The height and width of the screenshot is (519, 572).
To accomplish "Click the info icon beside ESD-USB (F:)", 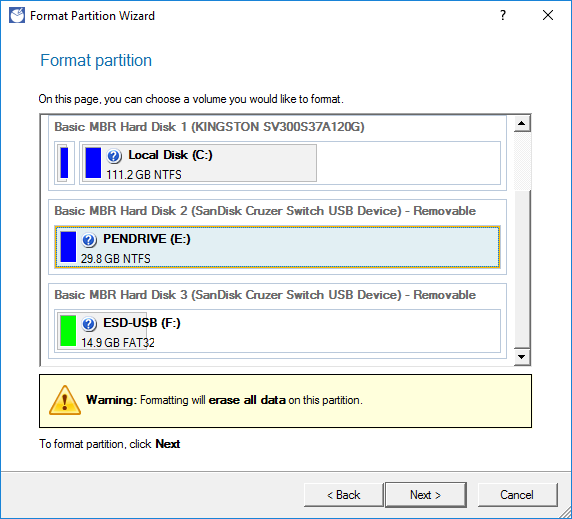I will click(x=89, y=324).
